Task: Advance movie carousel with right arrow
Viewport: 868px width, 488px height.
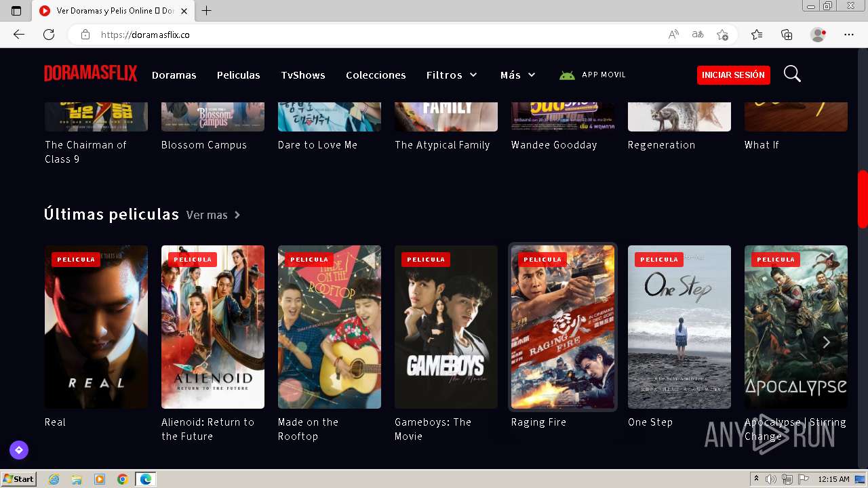Action: (x=826, y=342)
